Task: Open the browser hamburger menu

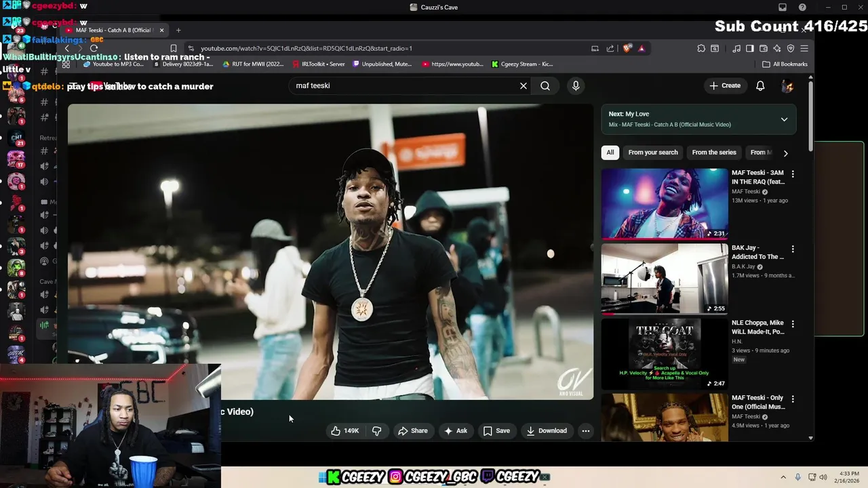Action: point(804,48)
